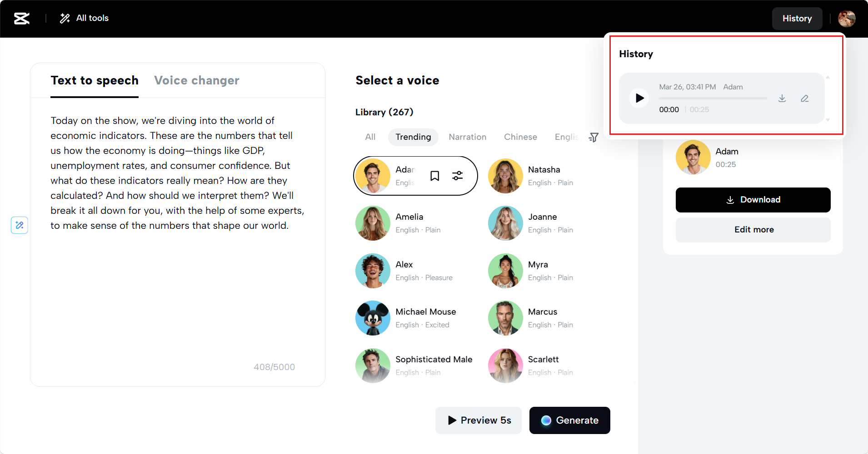Screen dimensions: 868x454
Task: Filter voices by Chinese
Action: tap(520, 137)
